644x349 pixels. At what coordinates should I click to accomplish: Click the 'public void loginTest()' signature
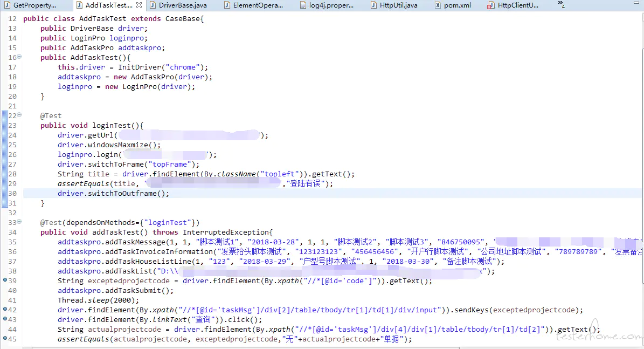pyautogui.click(x=92, y=125)
